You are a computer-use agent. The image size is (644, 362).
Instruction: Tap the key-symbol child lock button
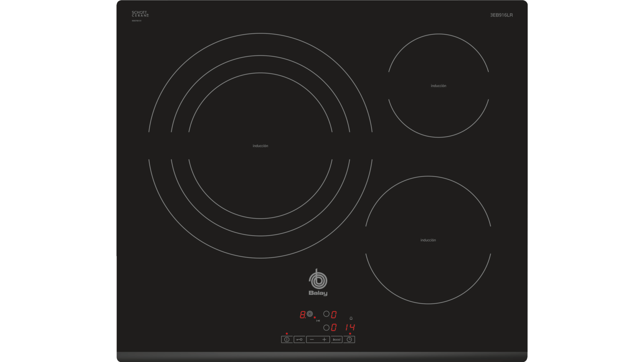pyautogui.click(x=299, y=339)
